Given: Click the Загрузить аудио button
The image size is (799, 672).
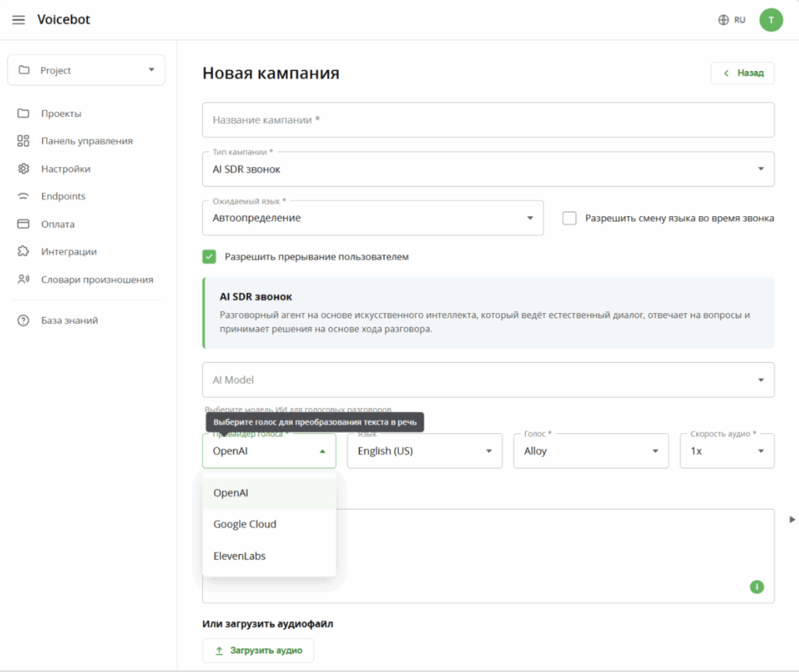Looking at the screenshot, I should coord(257,651).
